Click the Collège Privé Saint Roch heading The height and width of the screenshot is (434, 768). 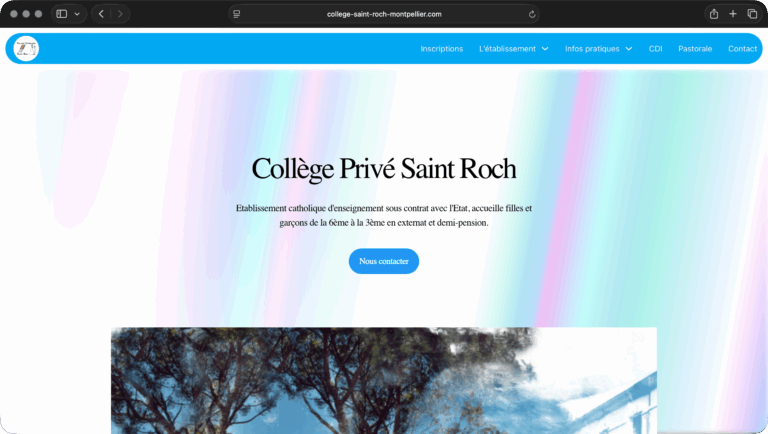tap(384, 169)
